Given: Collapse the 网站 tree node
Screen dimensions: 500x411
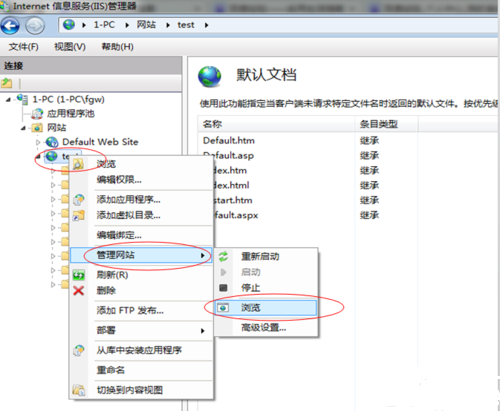Looking at the screenshot, I should 23,128.
